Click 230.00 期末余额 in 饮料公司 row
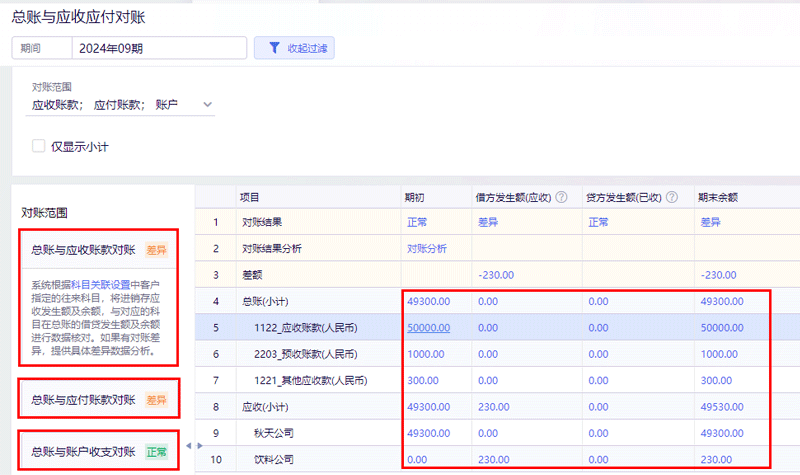Image resolution: width=800 pixels, height=475 pixels. [x=716, y=459]
